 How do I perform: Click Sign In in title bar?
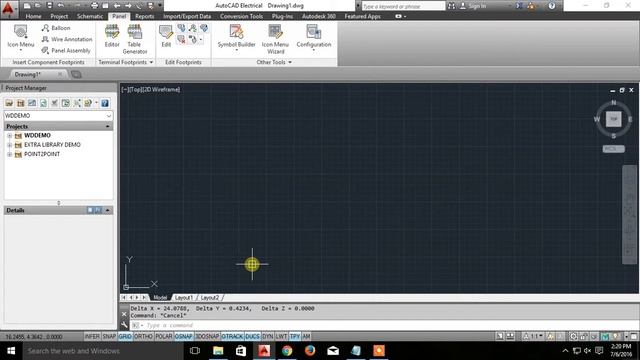click(x=473, y=6)
